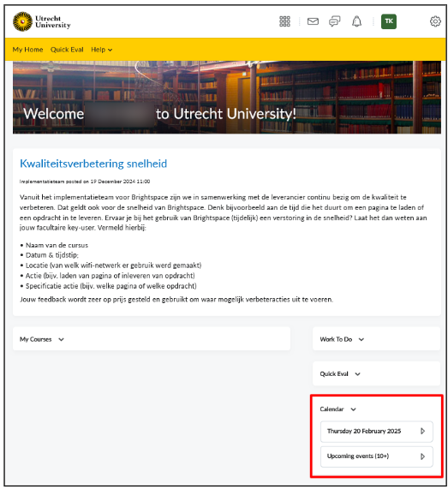Click the library welcome banner image
This screenshot has height=489, width=448.
227,98
